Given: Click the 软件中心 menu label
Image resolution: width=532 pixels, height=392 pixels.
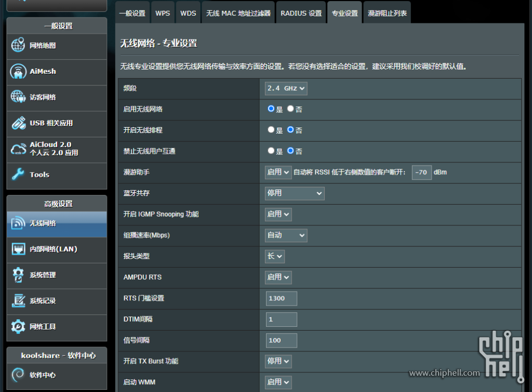Looking at the screenshot, I should coord(43,375).
